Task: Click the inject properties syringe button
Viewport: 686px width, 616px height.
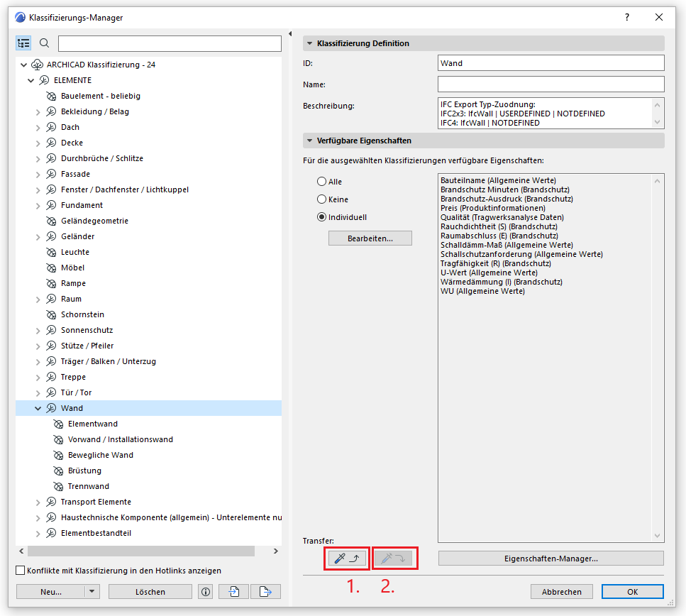Action: tap(392, 559)
